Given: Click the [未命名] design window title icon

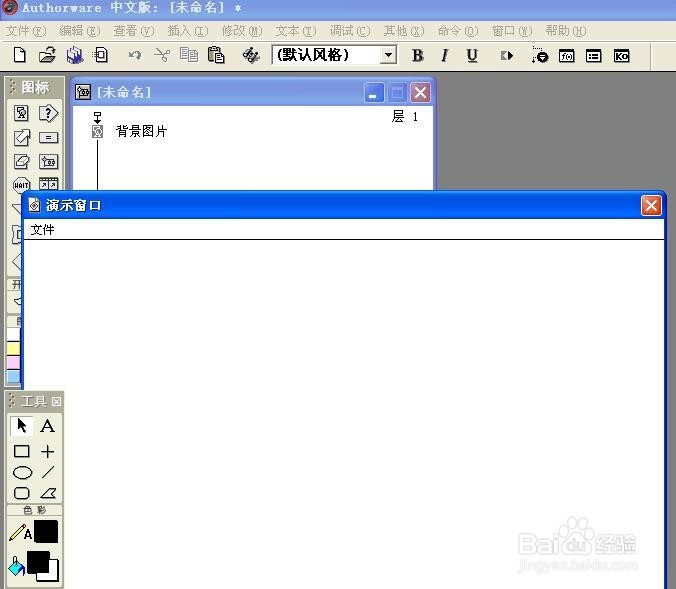Looking at the screenshot, I should pyautogui.click(x=83, y=92).
